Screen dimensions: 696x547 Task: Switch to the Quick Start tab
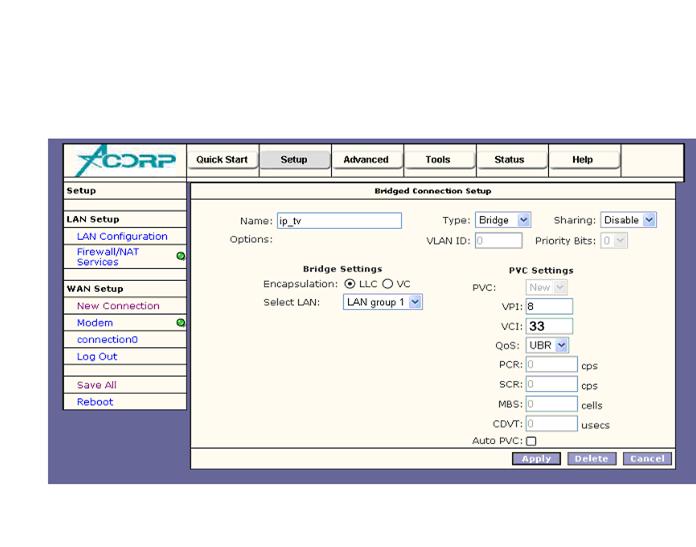(x=222, y=160)
